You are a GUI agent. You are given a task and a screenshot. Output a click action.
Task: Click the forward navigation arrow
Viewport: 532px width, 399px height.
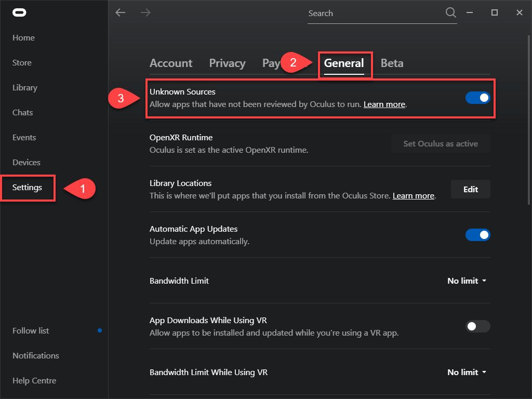click(x=145, y=12)
